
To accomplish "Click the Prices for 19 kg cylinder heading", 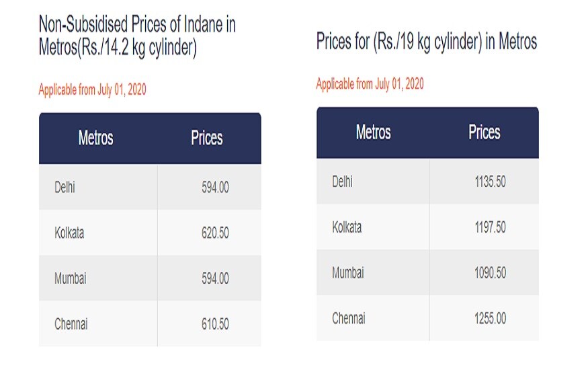I will (427, 41).
